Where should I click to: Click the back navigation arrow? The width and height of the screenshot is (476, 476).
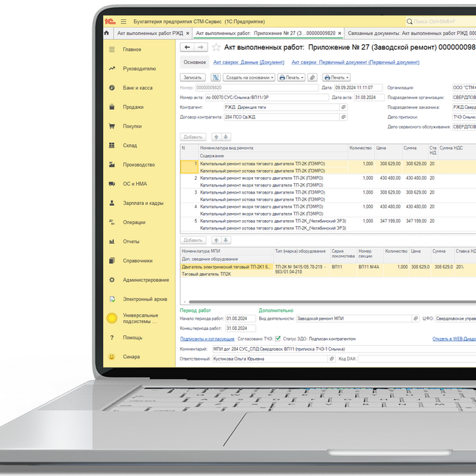tap(187, 48)
